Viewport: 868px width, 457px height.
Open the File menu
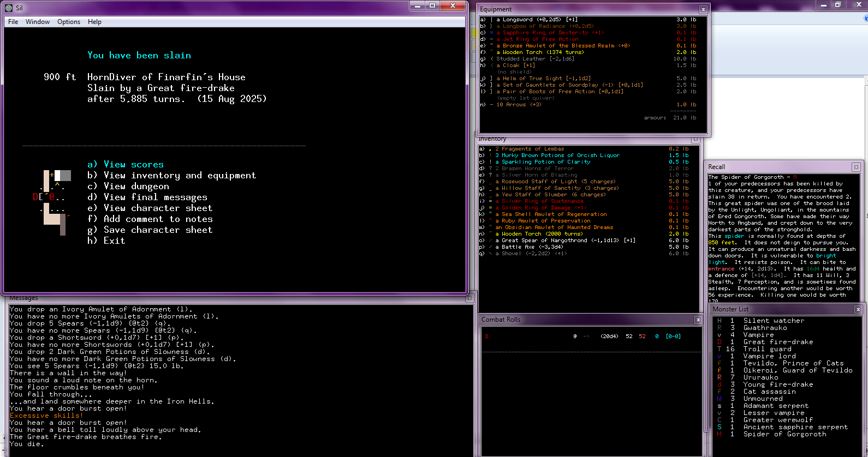[13, 22]
